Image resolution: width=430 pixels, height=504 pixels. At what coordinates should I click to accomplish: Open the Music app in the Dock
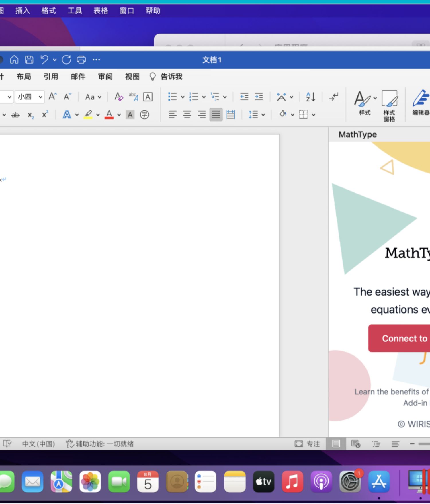coord(292,481)
